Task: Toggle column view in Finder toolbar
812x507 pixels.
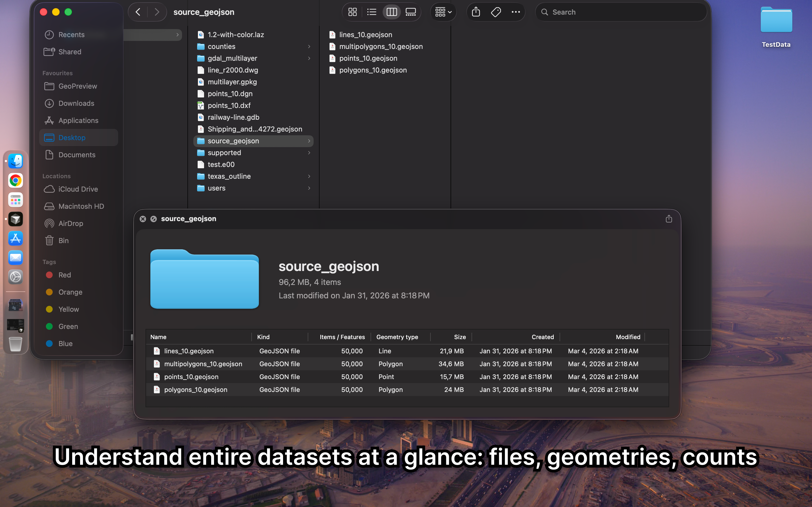Action: 392,12
